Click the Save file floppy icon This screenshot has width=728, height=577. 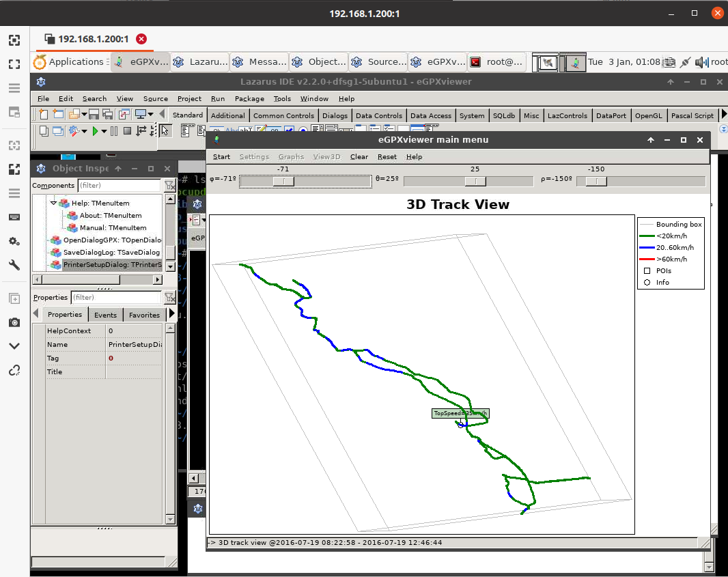coord(94,115)
